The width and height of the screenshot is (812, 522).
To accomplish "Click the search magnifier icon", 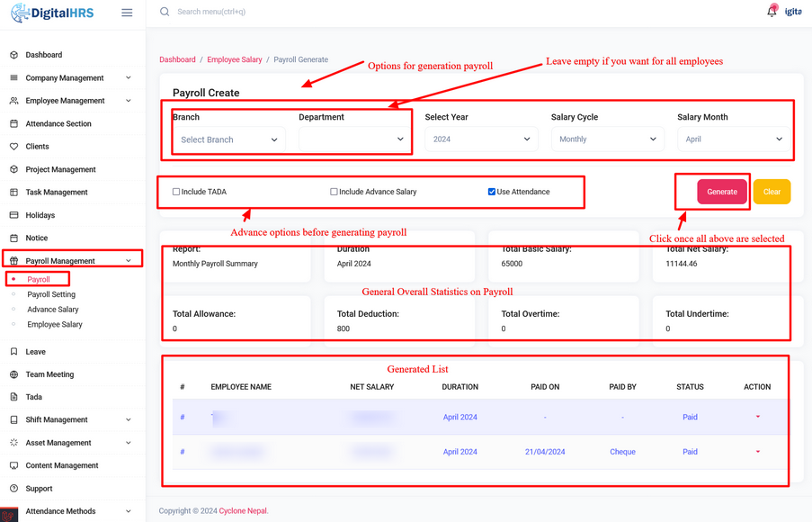I will click(165, 12).
